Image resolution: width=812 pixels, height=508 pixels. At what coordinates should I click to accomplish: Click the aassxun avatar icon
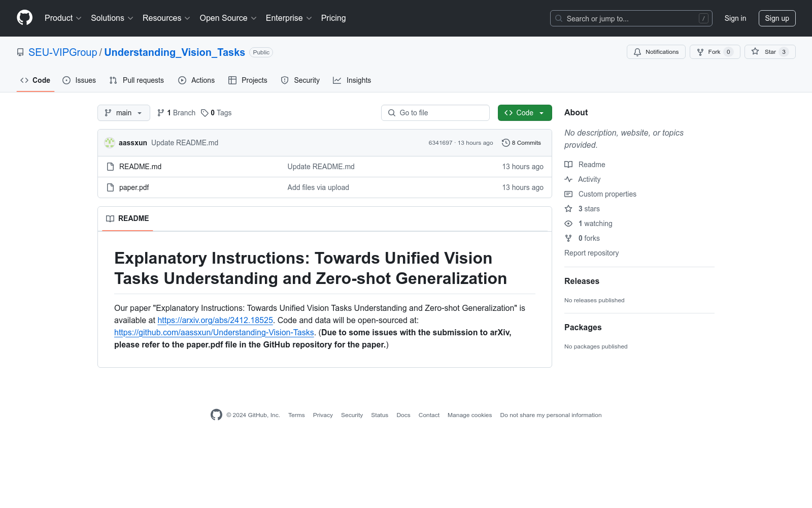(110, 143)
